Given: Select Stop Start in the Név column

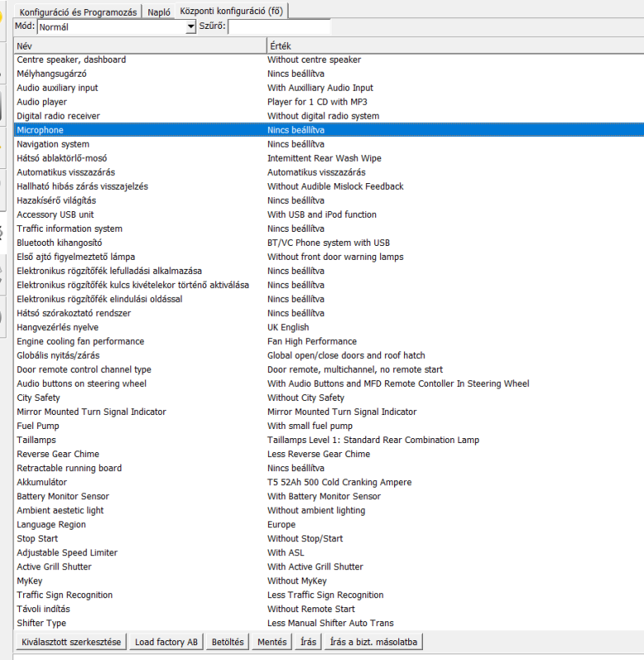Looking at the screenshot, I should (x=37, y=540).
